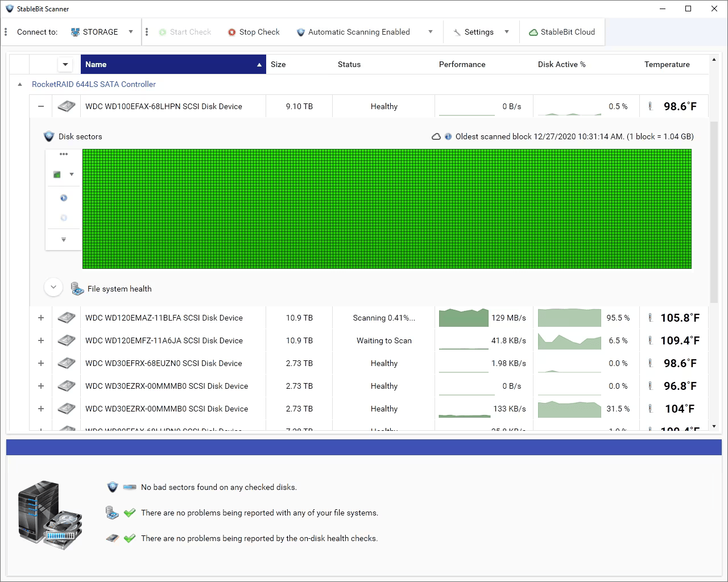Open StableBit Cloud

[x=562, y=32]
